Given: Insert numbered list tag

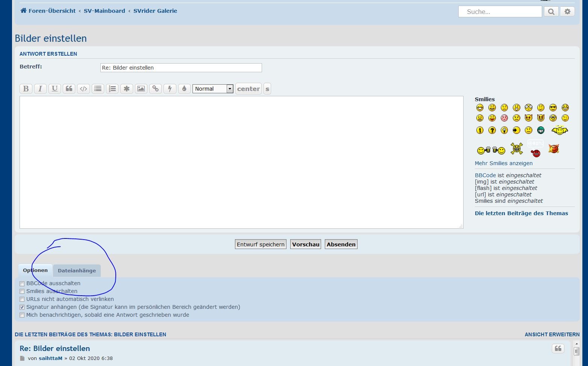Looking at the screenshot, I should [112, 89].
